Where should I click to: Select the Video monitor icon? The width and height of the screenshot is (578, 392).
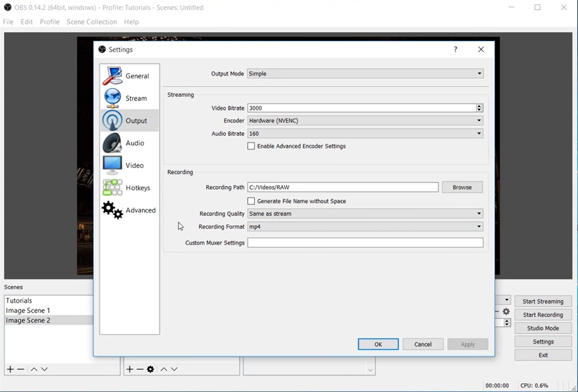tap(112, 165)
